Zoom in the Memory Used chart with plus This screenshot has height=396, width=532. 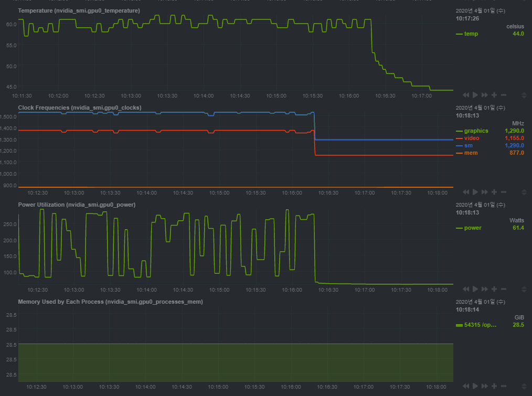494,386
